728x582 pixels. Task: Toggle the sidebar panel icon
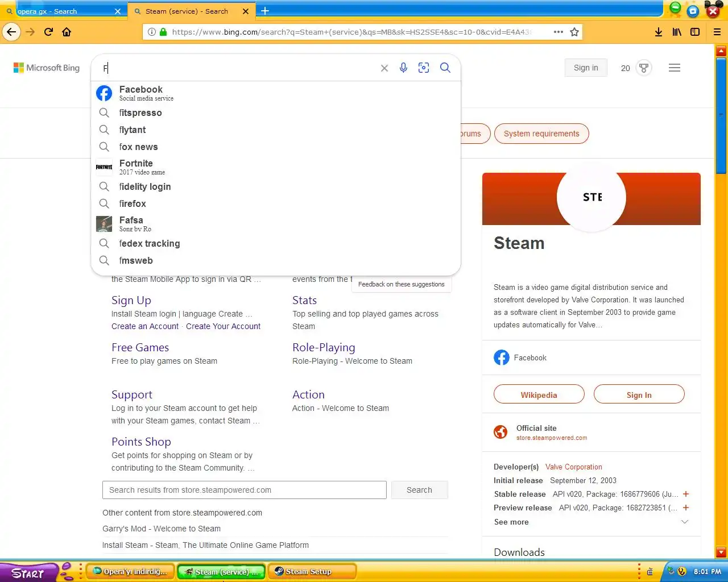click(695, 32)
